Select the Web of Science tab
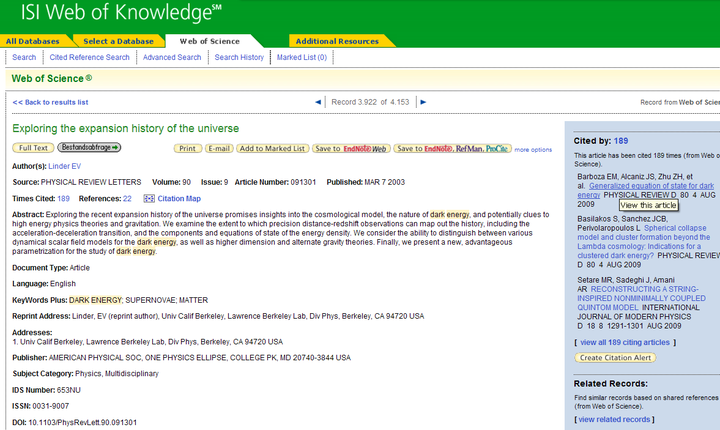The width and height of the screenshot is (720, 430). [210, 41]
